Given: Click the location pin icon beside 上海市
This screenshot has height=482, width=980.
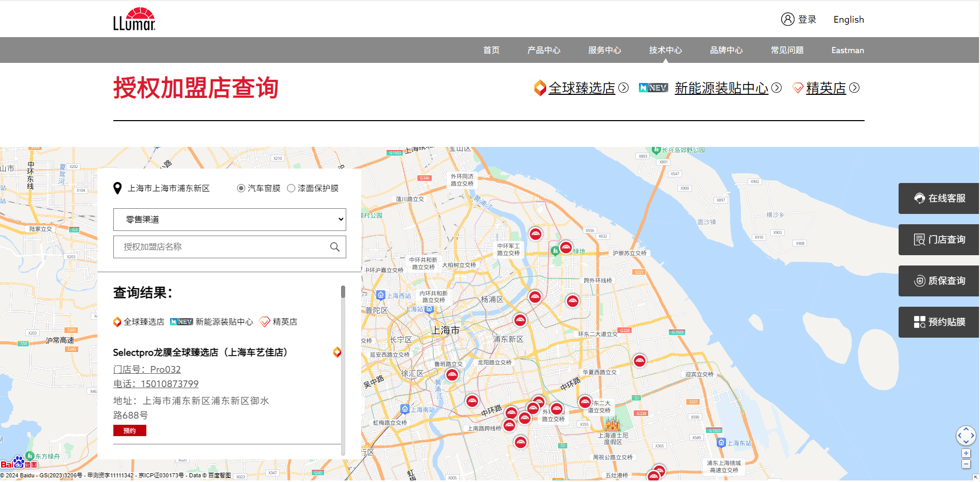Looking at the screenshot, I should tap(117, 189).
